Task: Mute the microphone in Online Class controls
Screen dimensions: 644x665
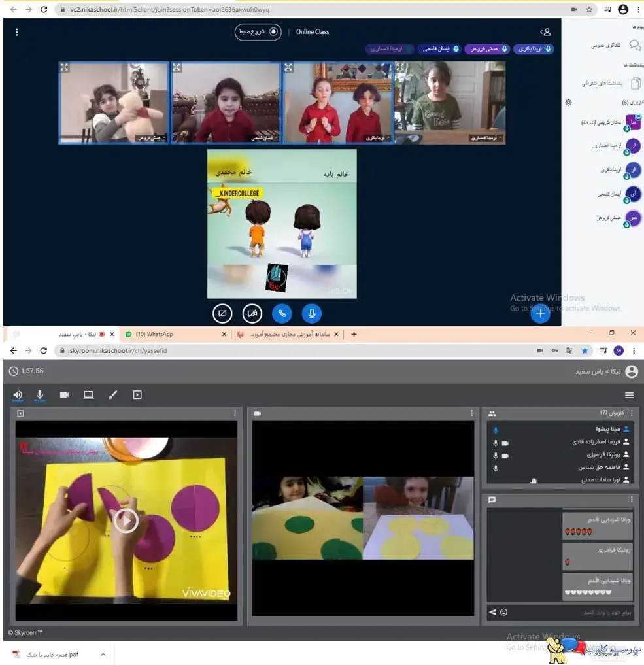Action: (x=312, y=314)
